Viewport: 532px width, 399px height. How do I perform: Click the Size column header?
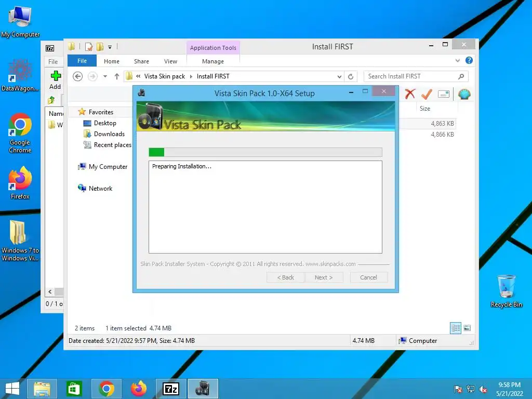point(425,109)
